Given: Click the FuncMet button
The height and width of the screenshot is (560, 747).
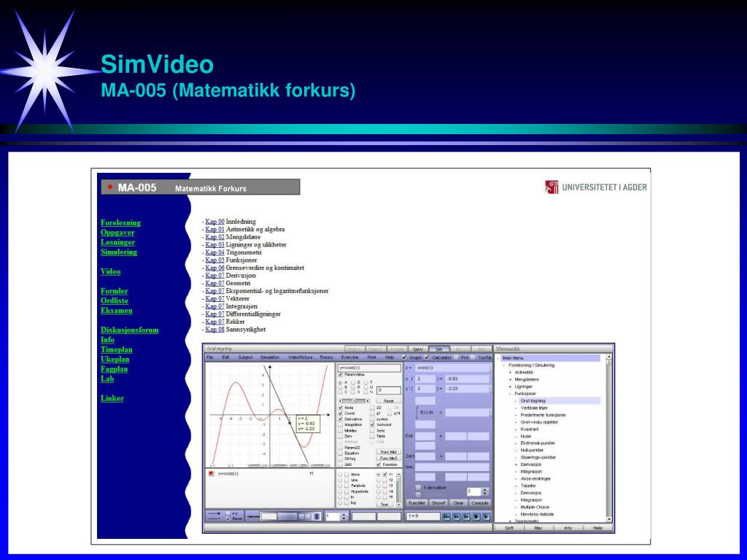Looking at the screenshot, I should coord(417,503).
